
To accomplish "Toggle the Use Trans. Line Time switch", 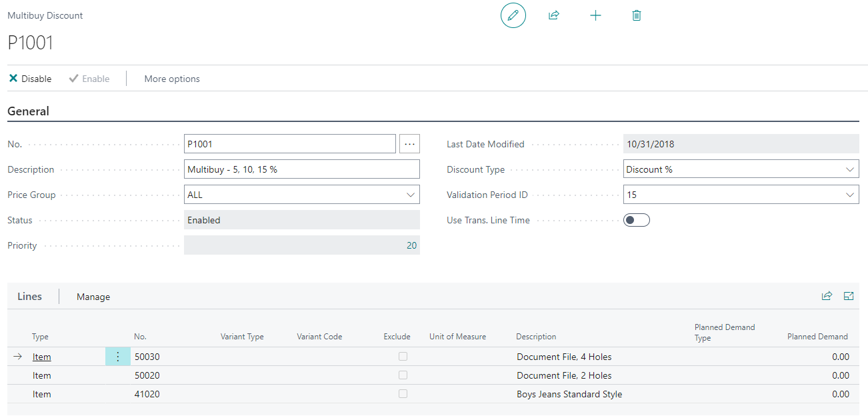I will (636, 220).
